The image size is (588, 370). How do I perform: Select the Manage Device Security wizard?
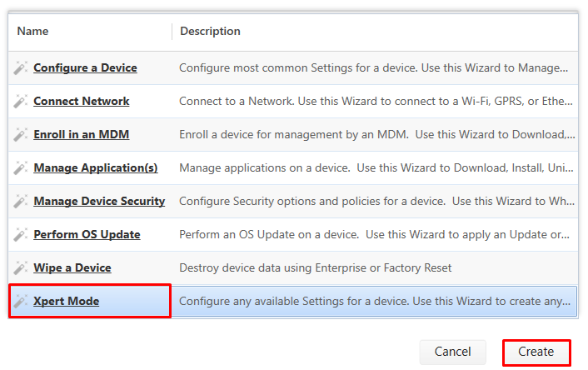point(99,202)
